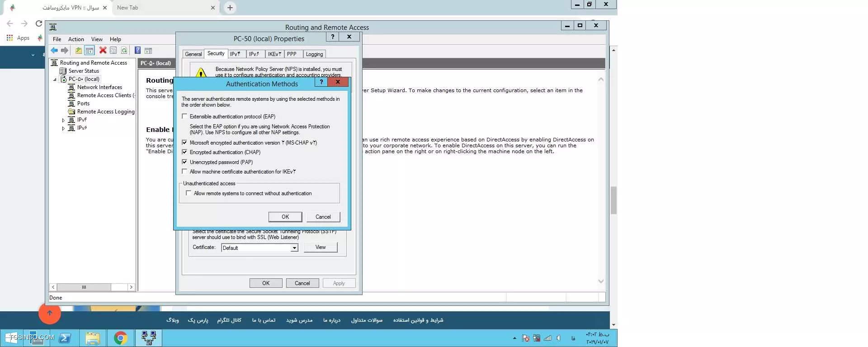The height and width of the screenshot is (347, 868).
Task: Click the browser page vertical scrollbar thumb
Action: pos(613,200)
